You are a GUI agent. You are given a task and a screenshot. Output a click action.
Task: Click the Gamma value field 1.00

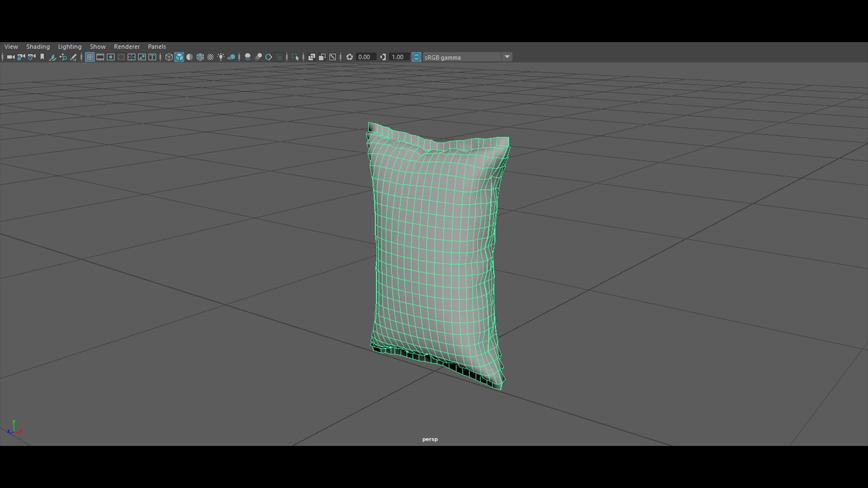click(399, 57)
